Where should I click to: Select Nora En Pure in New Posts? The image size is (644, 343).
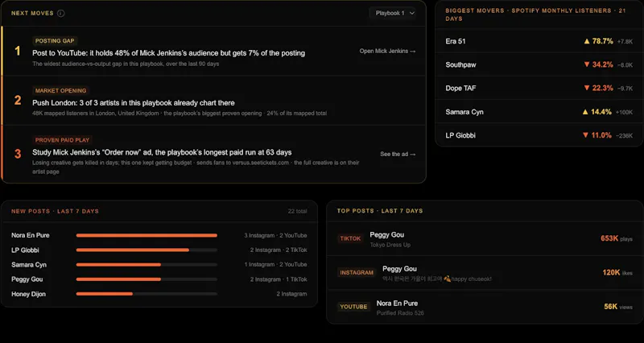point(31,235)
